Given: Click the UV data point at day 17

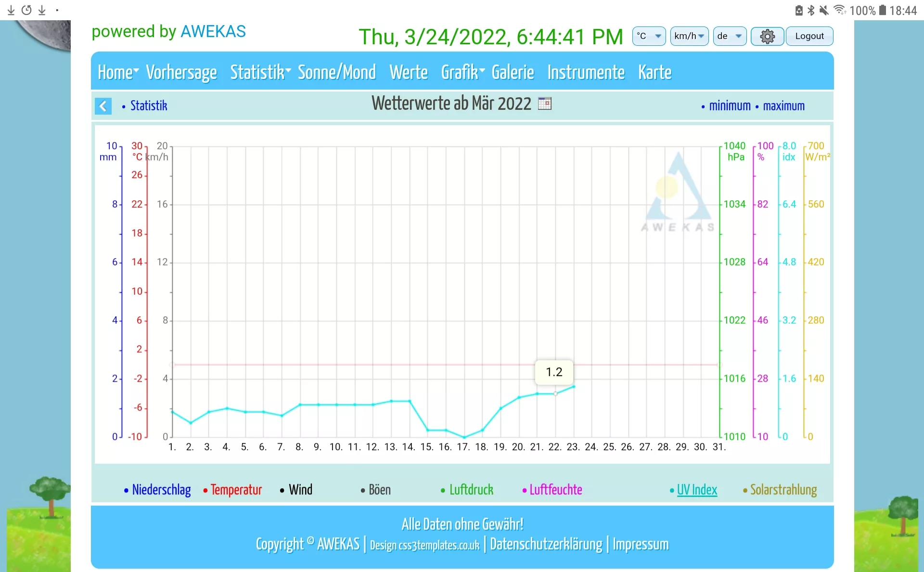Looking at the screenshot, I should (x=464, y=437).
